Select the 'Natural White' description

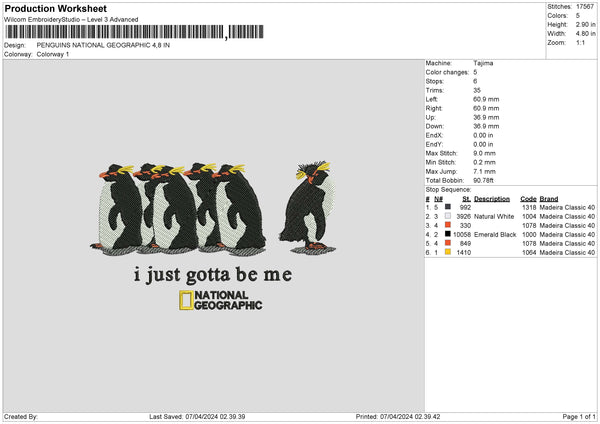[494, 216]
